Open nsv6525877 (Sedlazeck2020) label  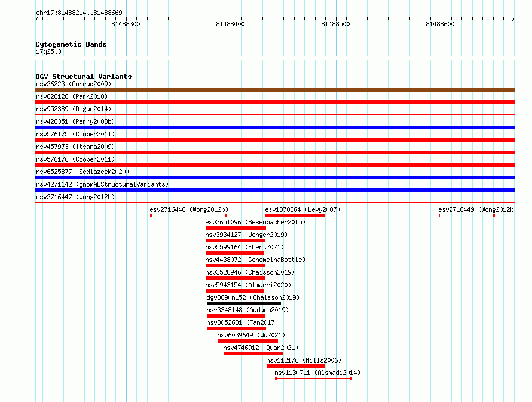point(82,172)
